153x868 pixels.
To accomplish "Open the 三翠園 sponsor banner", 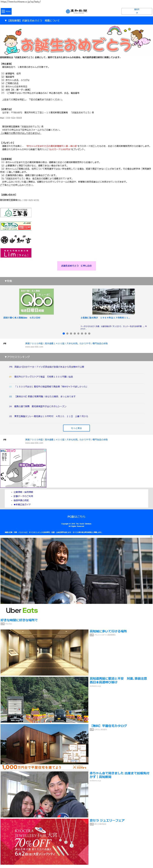I will pos(16,212).
